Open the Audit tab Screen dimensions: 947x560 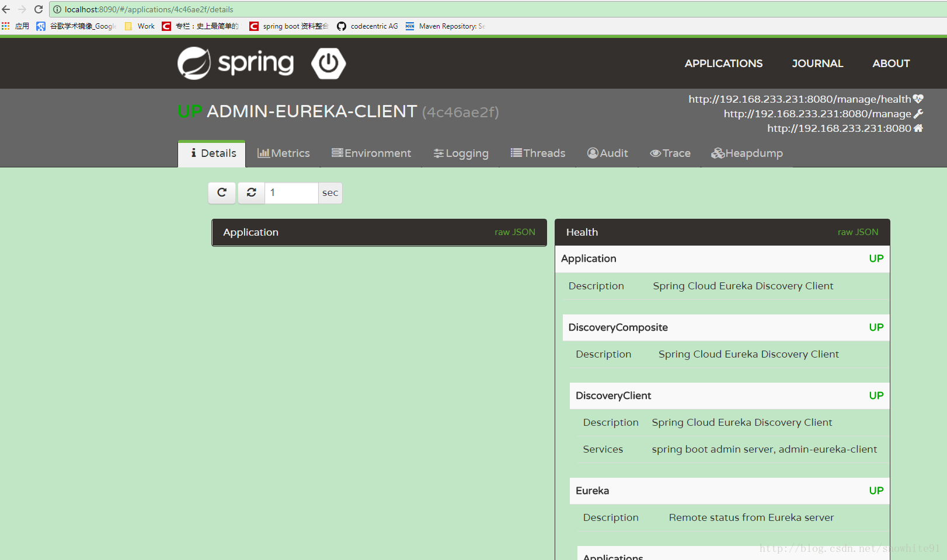pos(608,153)
